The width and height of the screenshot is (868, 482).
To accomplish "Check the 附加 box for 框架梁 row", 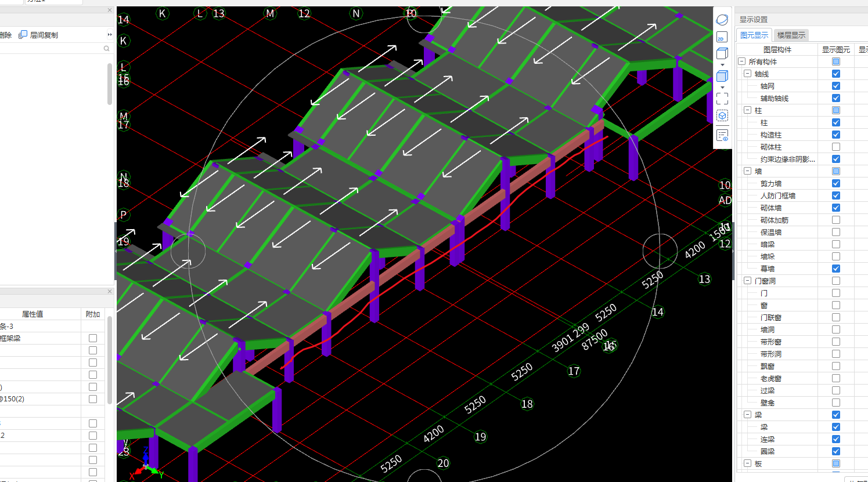I will [93, 338].
